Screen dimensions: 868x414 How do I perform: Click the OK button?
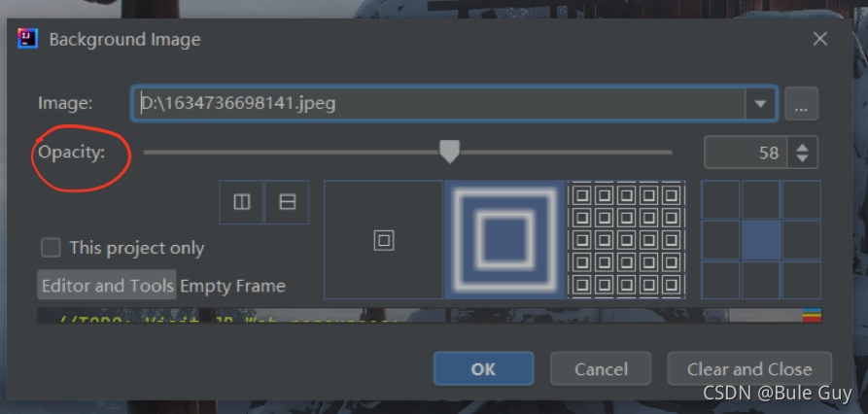tap(483, 368)
